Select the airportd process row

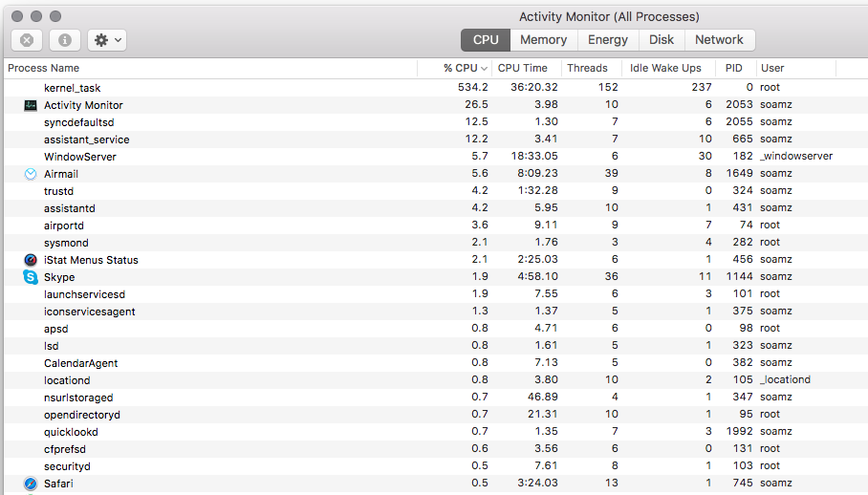436,226
